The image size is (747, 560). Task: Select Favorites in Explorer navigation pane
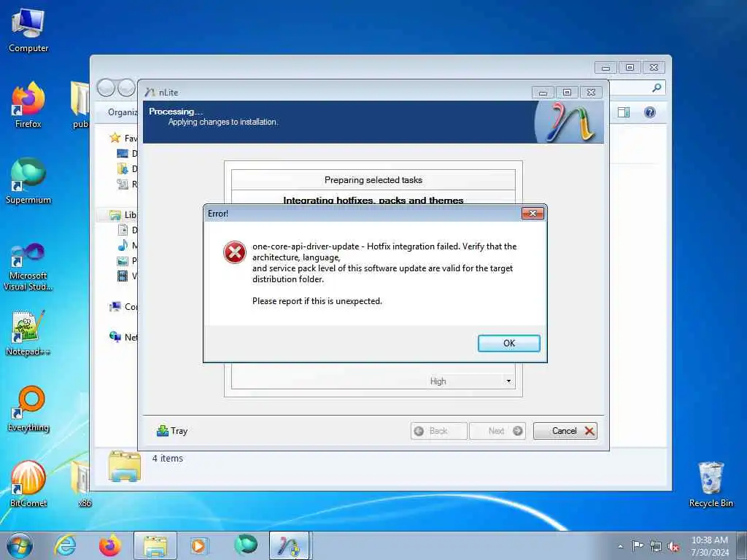[x=124, y=138]
